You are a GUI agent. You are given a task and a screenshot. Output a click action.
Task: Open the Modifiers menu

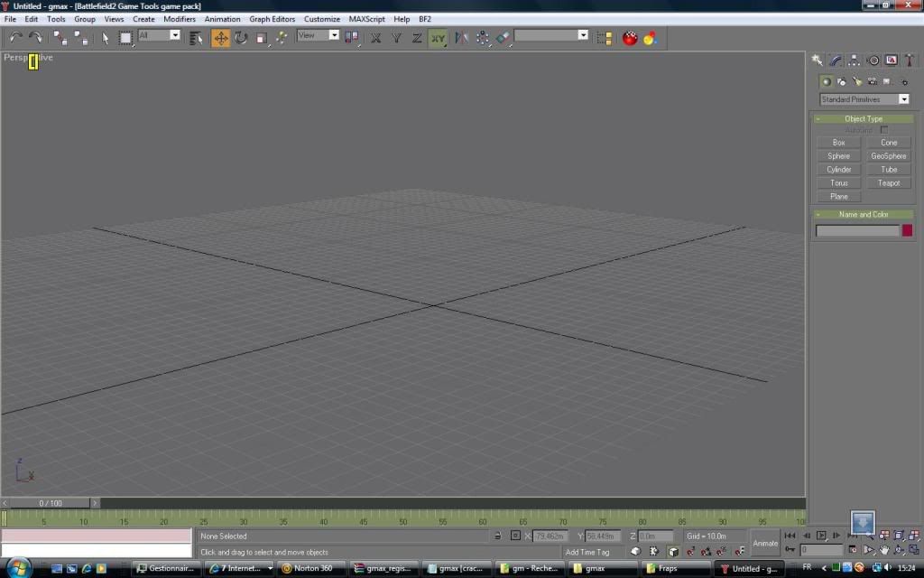(x=180, y=19)
